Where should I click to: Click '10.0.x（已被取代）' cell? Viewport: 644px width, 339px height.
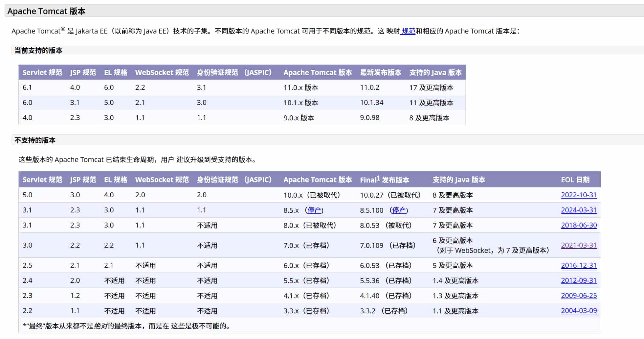[312, 195]
